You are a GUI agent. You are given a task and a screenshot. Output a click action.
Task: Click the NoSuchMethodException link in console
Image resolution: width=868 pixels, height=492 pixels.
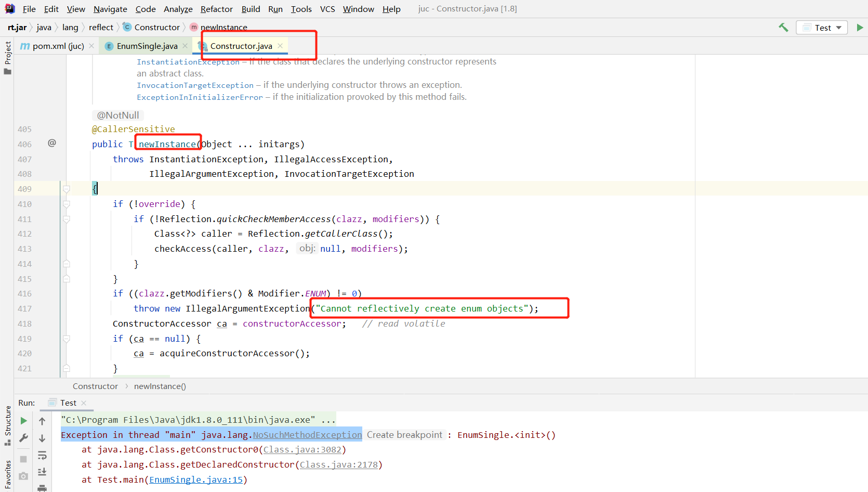(307, 435)
